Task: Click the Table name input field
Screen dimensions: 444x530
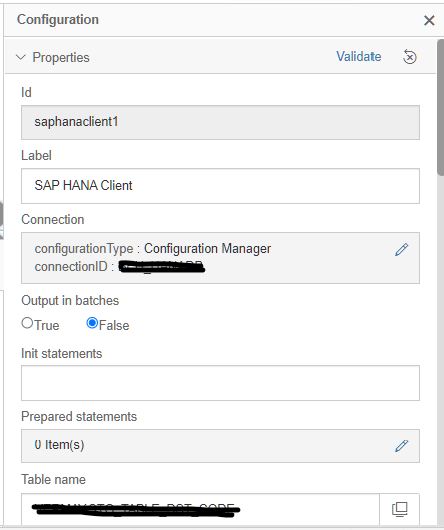Action: [x=200, y=509]
